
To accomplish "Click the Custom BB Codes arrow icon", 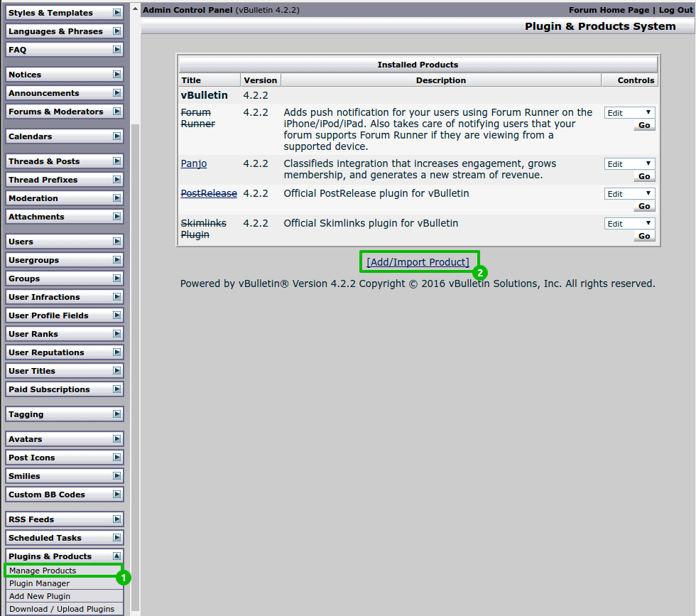I will tap(116, 494).
